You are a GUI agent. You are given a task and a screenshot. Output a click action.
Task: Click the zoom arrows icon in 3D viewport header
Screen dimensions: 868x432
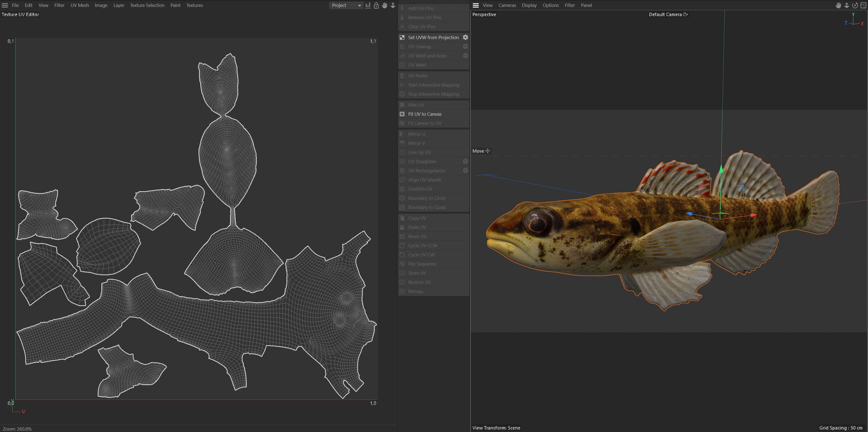pyautogui.click(x=846, y=5)
